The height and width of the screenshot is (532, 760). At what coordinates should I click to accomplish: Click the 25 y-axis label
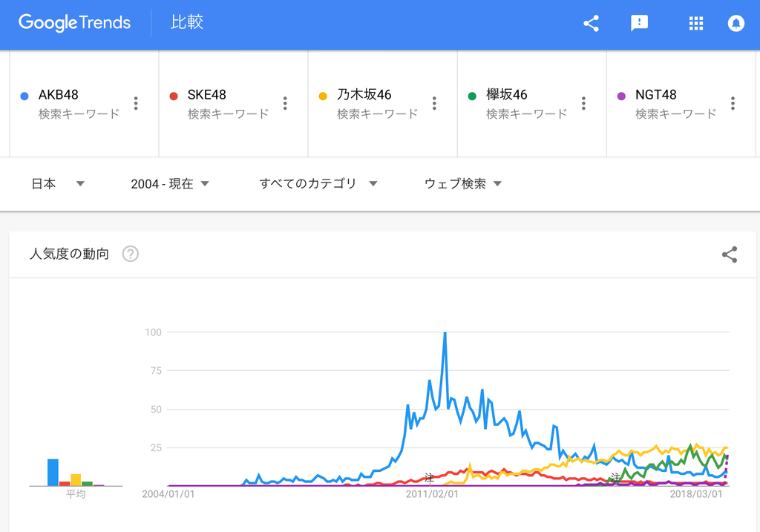tap(156, 447)
